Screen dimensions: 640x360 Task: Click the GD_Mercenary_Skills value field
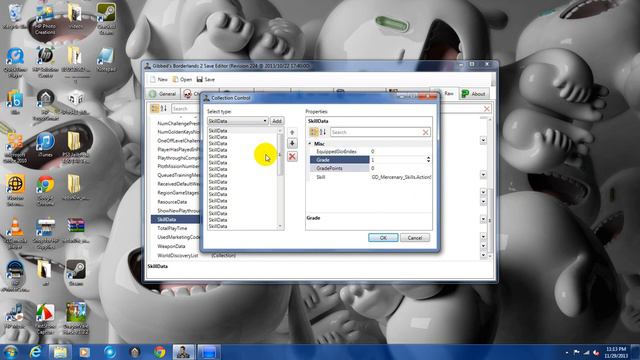coord(401,177)
